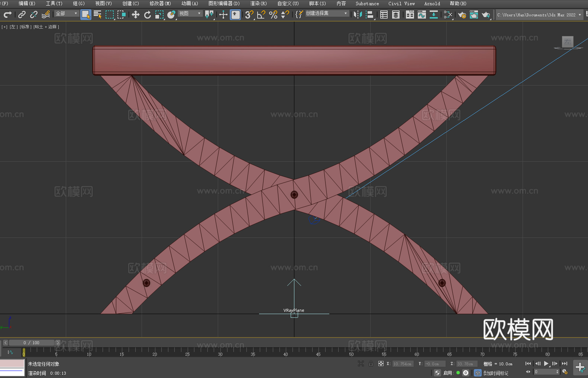
Task: Click the X coordinate field
Action: (x=403, y=364)
